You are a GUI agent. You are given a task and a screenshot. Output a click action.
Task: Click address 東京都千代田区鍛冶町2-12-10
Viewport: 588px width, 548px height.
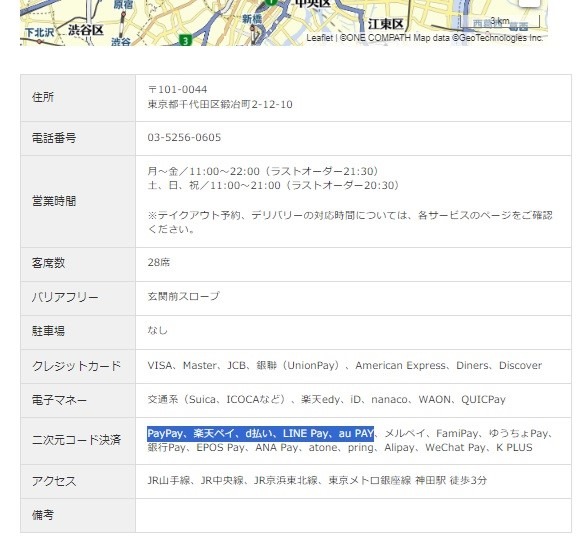coord(220,104)
